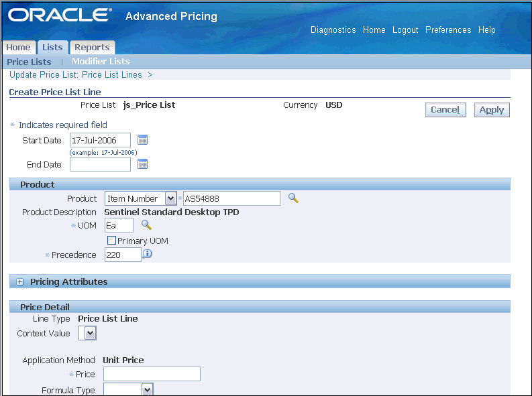Switch to the Home tab

tap(18, 47)
